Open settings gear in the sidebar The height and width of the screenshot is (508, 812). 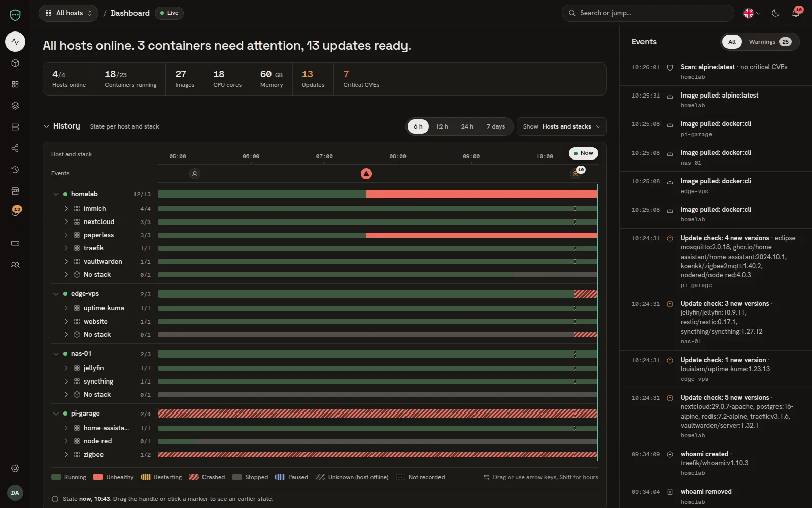[x=15, y=468]
